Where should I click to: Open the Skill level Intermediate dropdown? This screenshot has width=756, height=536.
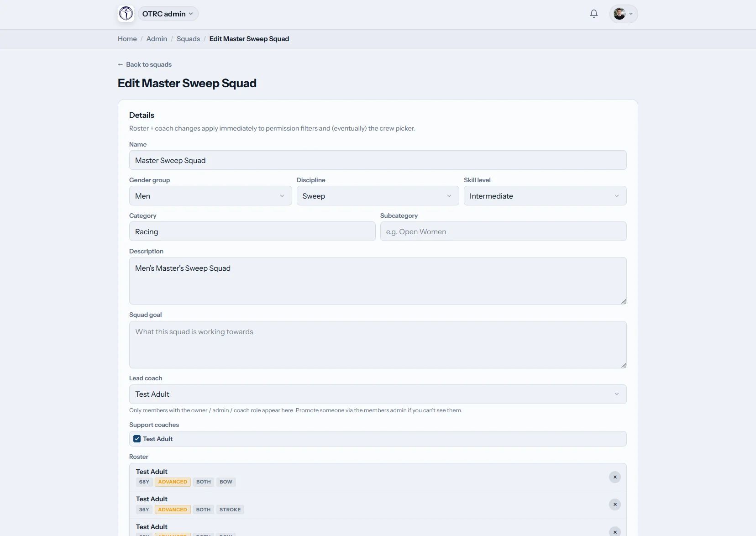click(545, 196)
